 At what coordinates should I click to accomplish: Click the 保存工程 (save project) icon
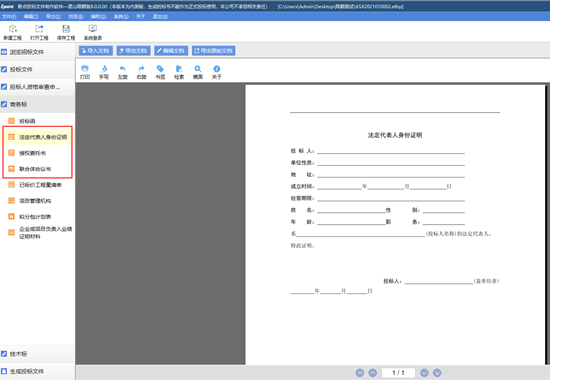pos(66,29)
